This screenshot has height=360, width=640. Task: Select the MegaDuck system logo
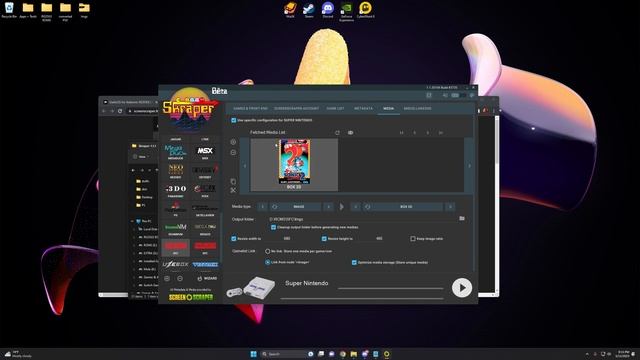[176, 151]
